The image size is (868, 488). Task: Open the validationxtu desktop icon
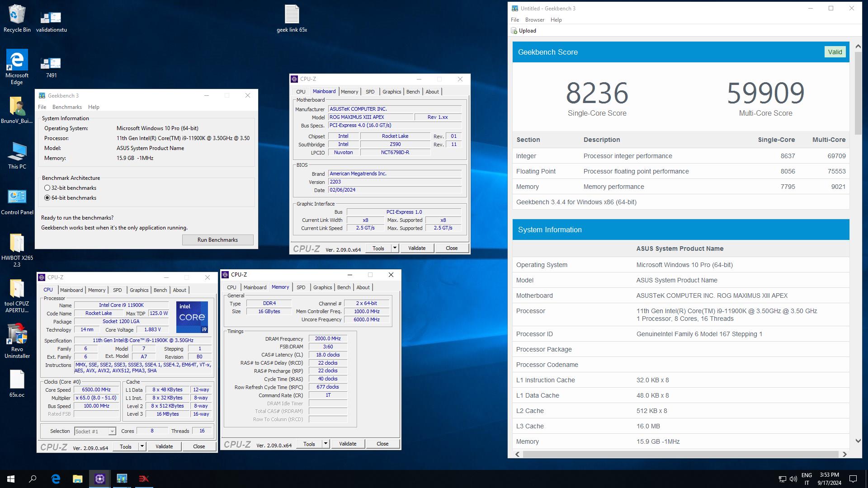[x=51, y=21]
